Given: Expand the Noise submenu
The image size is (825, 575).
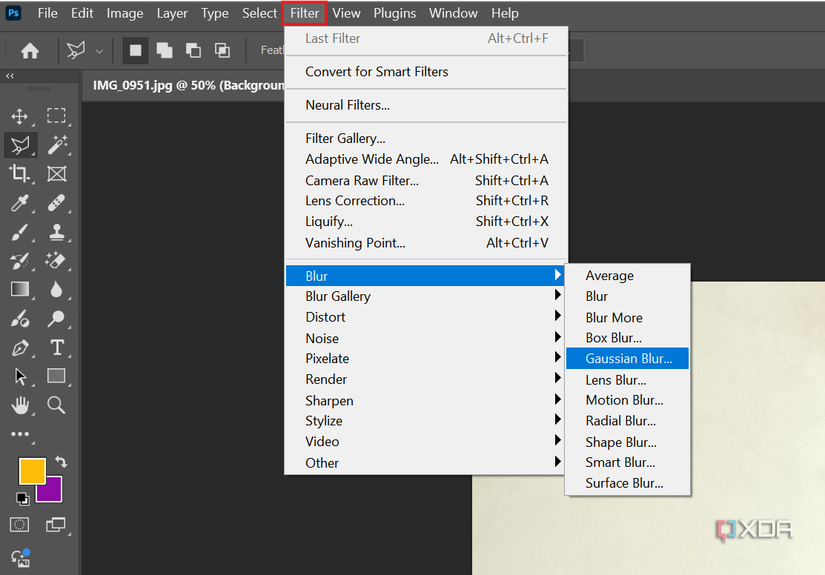Looking at the screenshot, I should (424, 338).
